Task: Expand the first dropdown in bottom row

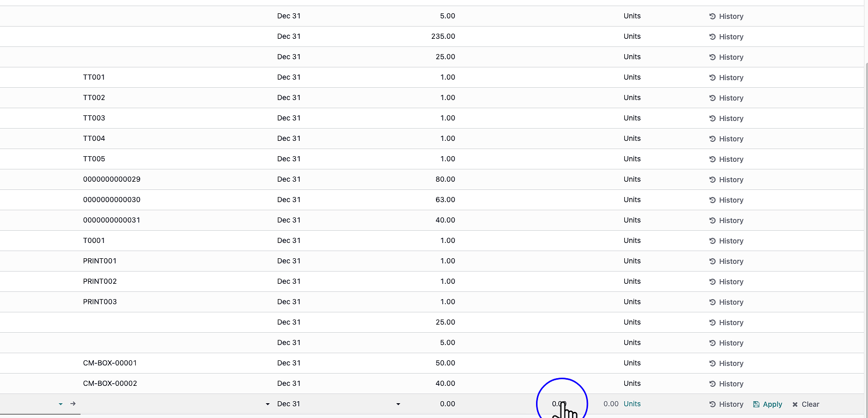Action: point(61,404)
